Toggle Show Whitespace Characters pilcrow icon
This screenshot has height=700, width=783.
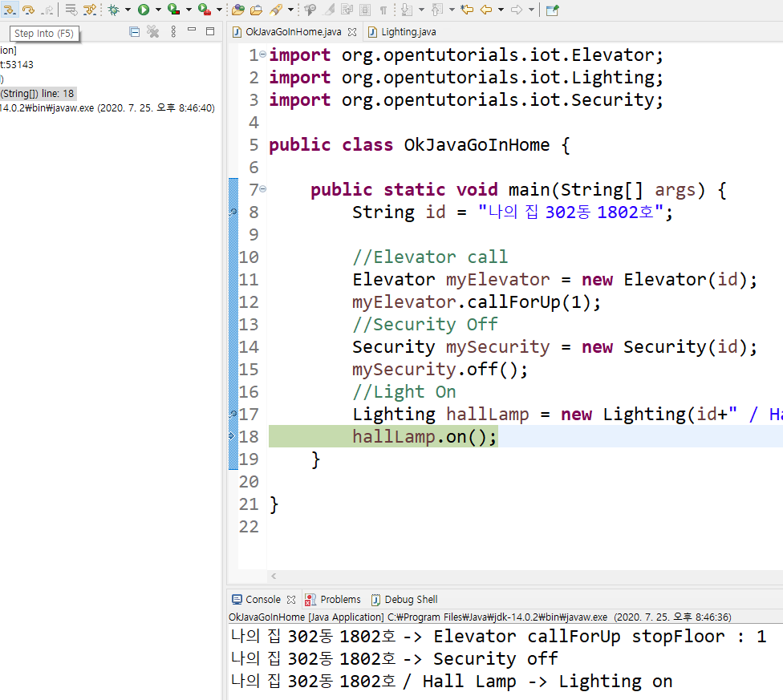383,10
